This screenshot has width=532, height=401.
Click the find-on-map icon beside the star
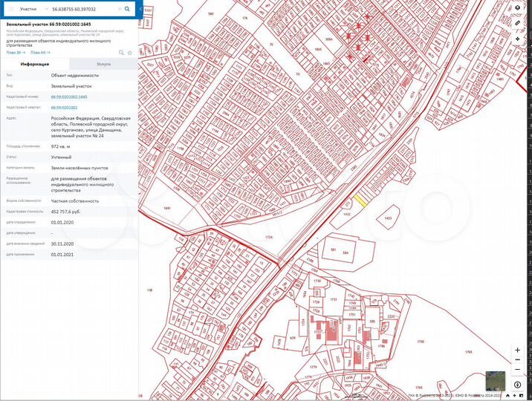pos(121,53)
